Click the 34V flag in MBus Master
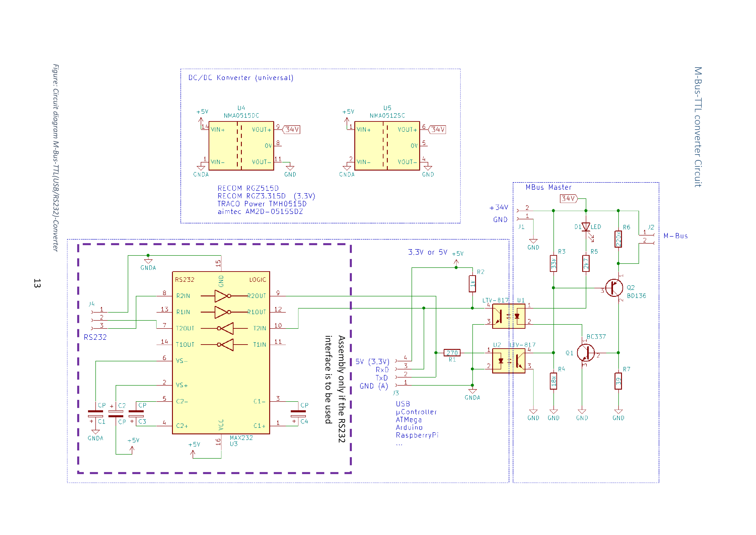This screenshot has height=535, width=756. click(x=569, y=199)
